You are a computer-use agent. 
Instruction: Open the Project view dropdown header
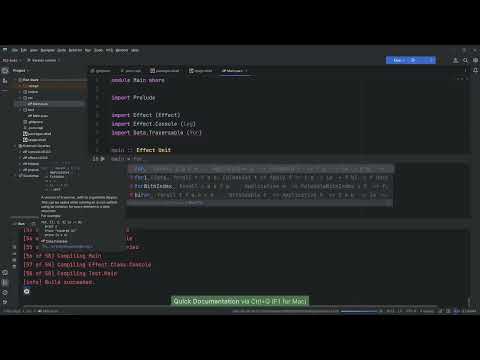tap(21, 71)
